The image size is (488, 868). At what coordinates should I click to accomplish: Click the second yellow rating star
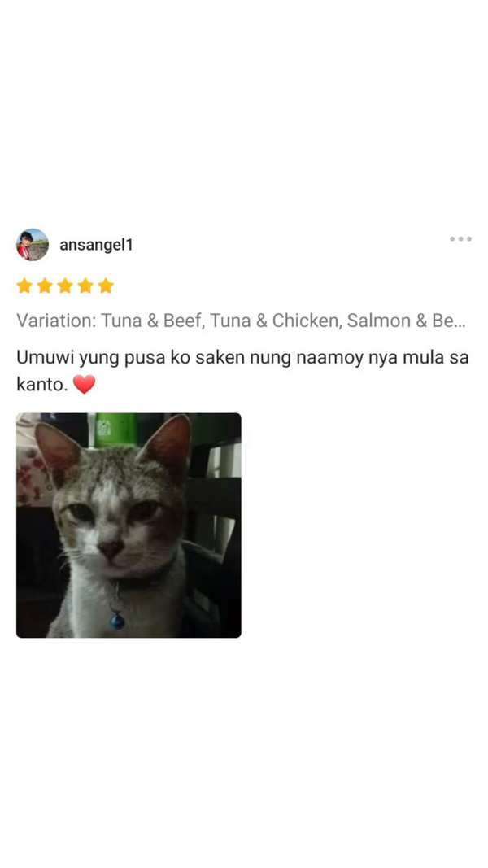pos(45,286)
